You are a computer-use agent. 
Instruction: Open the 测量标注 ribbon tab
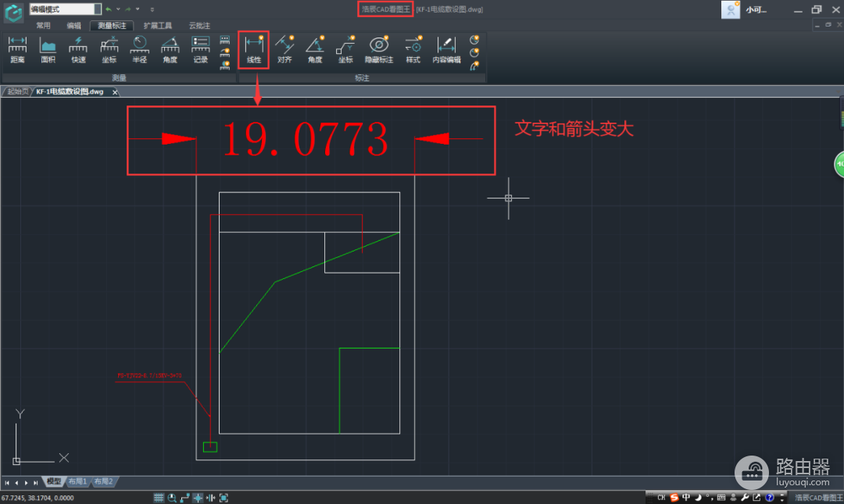[x=112, y=25]
